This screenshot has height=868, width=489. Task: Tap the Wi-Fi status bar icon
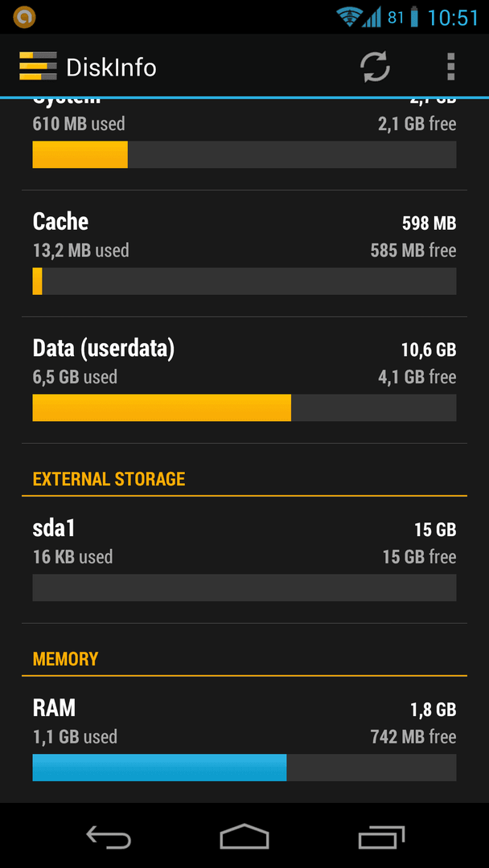point(349,18)
